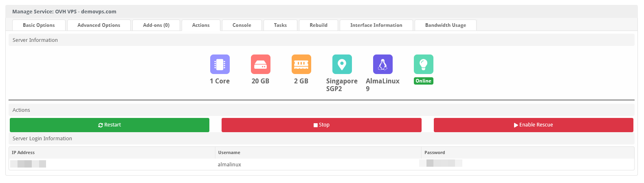Switch to the Advanced Options tab
Screen dimensions: 644x183
(99, 25)
